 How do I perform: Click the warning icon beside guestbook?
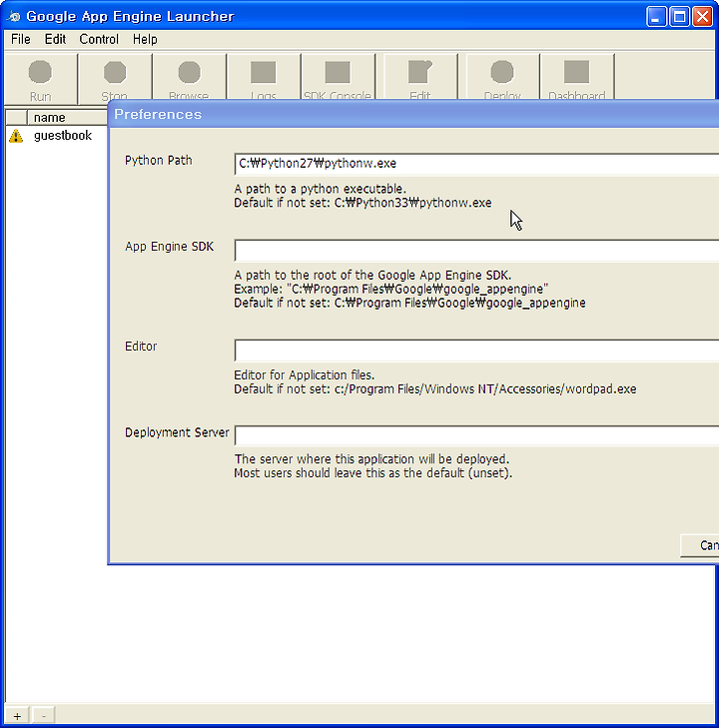[x=16, y=136]
